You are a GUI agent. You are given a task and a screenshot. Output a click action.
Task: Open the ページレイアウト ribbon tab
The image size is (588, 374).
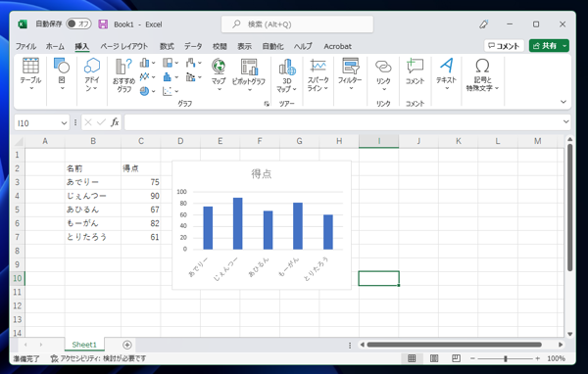coord(124,46)
